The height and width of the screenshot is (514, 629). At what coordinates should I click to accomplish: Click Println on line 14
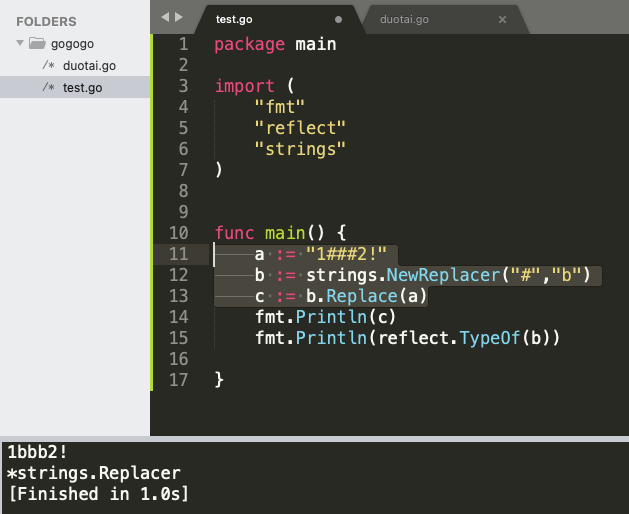[x=331, y=317]
